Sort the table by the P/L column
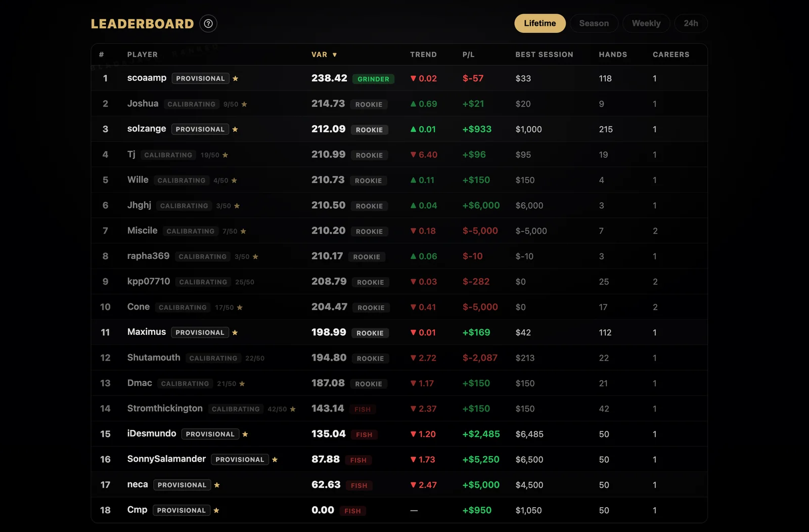 469,54
